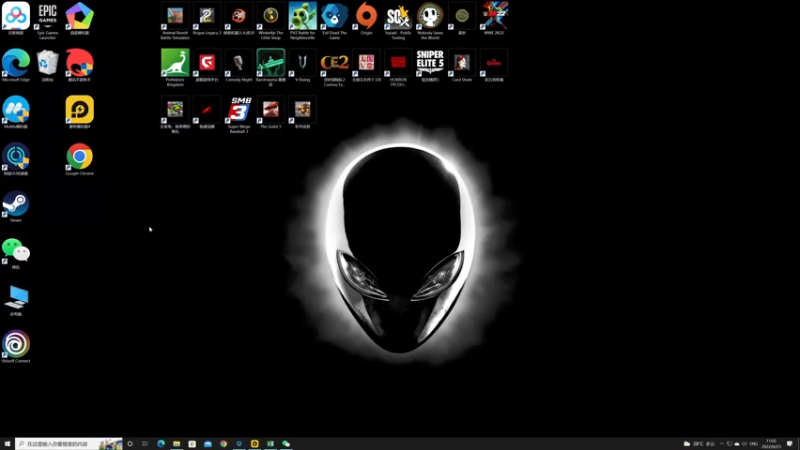Open Task View on the taskbar

pos(145,444)
